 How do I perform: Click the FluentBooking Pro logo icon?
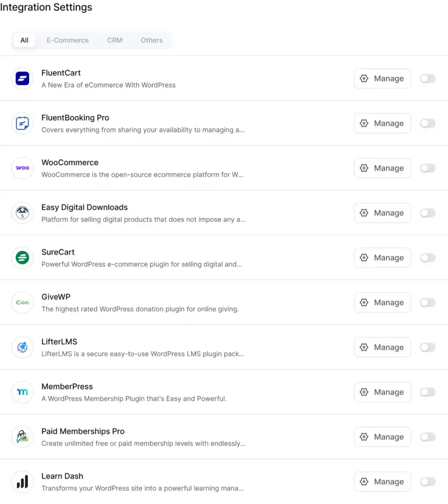coord(22,123)
